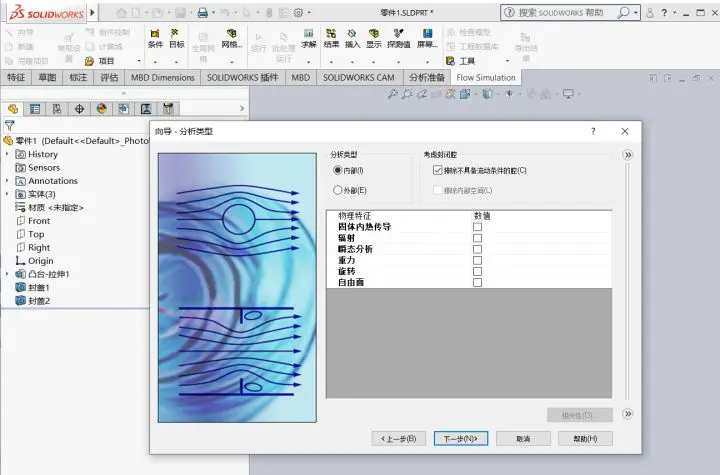Expand the History tree node

click(7, 154)
